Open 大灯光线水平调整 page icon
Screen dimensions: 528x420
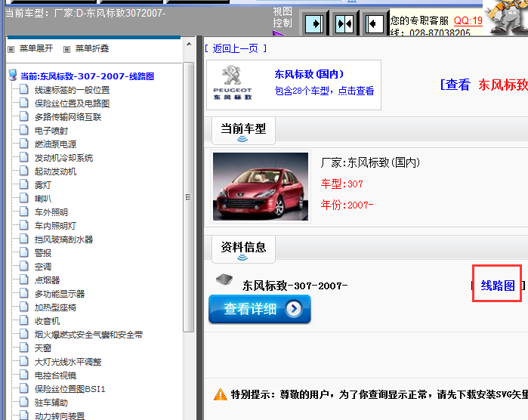click(x=24, y=361)
